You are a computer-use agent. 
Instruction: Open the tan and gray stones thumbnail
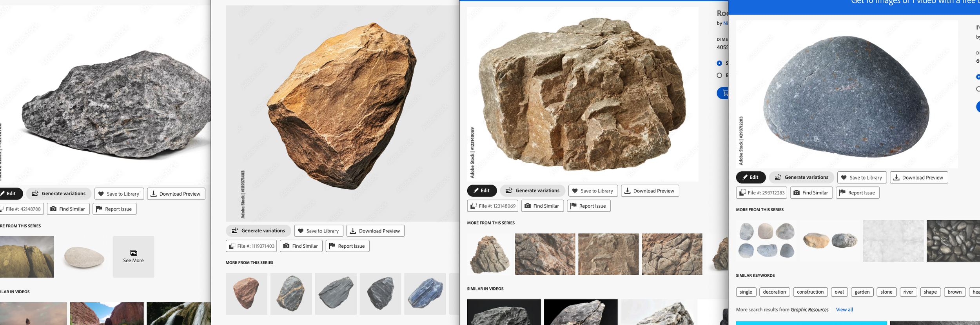[x=830, y=241]
